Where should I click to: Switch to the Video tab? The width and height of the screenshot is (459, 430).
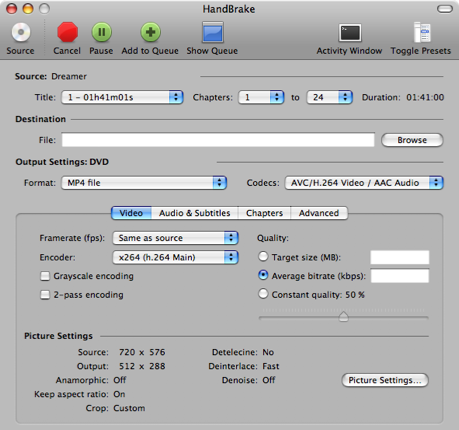click(131, 213)
